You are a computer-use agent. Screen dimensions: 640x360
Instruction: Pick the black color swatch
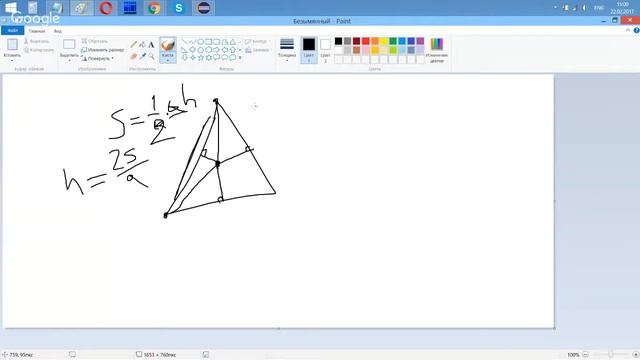point(338,41)
